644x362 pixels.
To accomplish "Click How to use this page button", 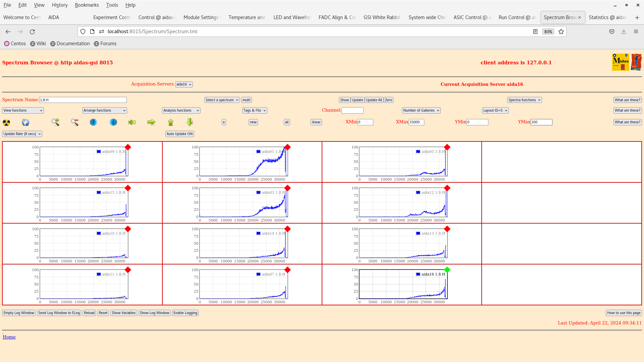I will pos(624,313).
